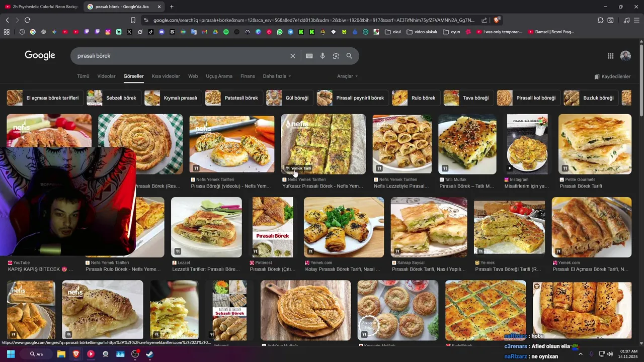Screen dimensions: 644x362
Task: Select the Gül böreği filter chip
Action: [x=289, y=98]
